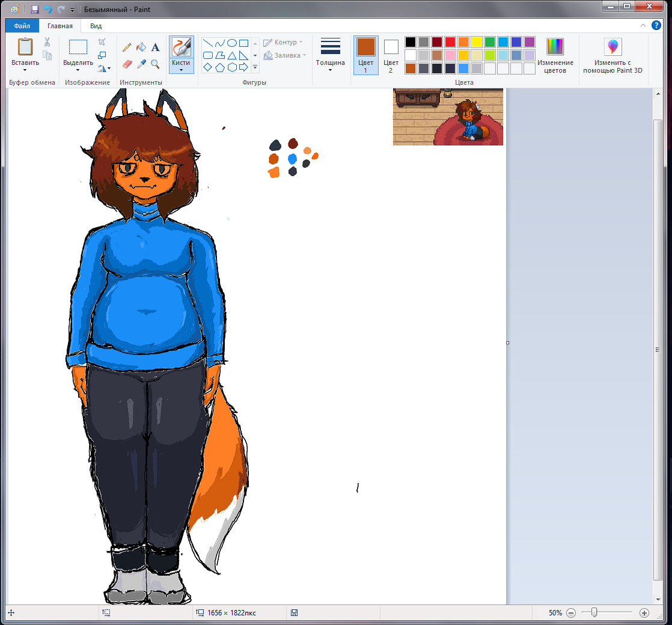Click the Save icon in quick access toolbar
Screen dimensions: 672x625
[x=35, y=10]
